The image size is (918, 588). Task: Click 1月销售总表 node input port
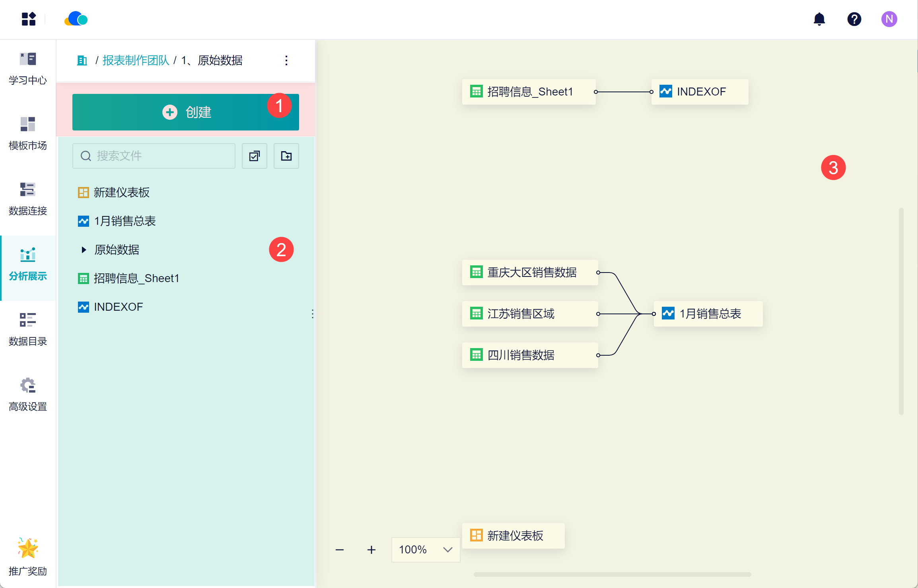point(654,314)
